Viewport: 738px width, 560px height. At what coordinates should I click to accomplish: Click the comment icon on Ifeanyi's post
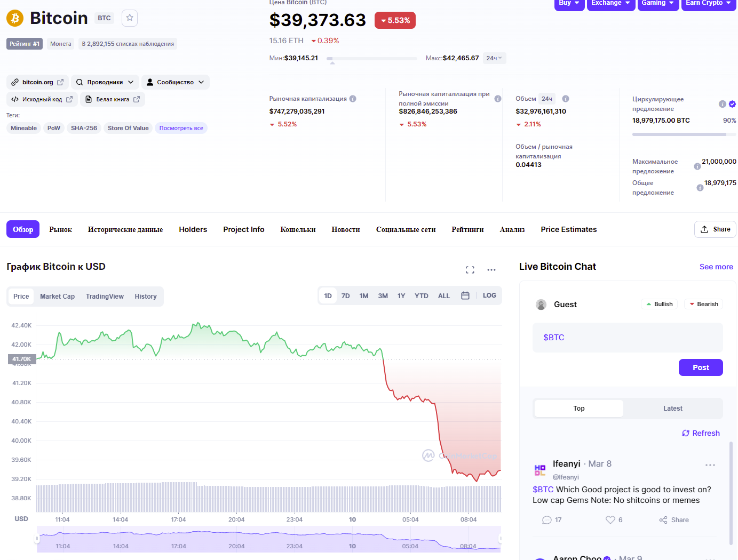547,520
